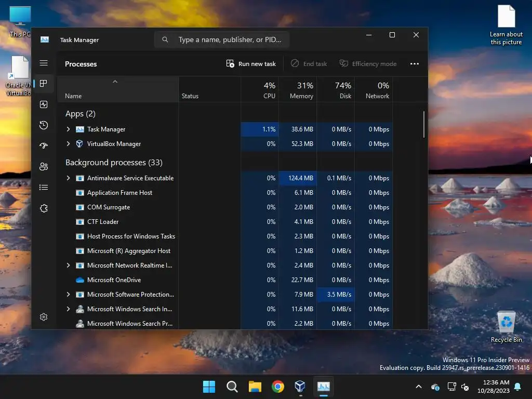This screenshot has height=399, width=532.
Task: Open the App history icon in sidebar
Action: pyautogui.click(x=44, y=125)
